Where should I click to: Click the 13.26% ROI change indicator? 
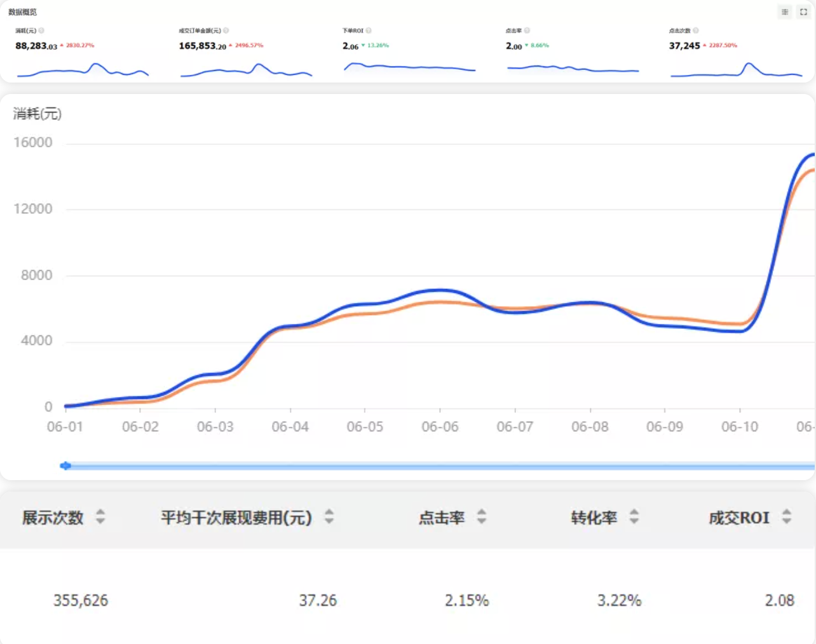coord(376,46)
